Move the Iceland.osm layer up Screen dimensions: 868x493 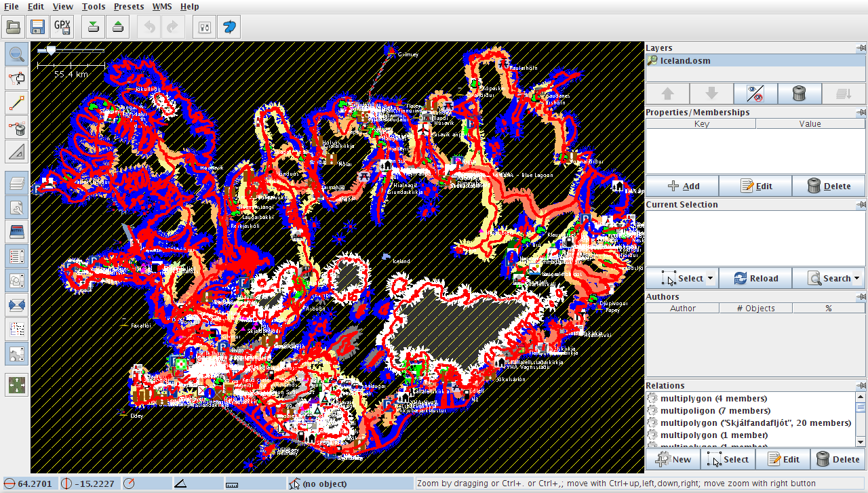[667, 94]
